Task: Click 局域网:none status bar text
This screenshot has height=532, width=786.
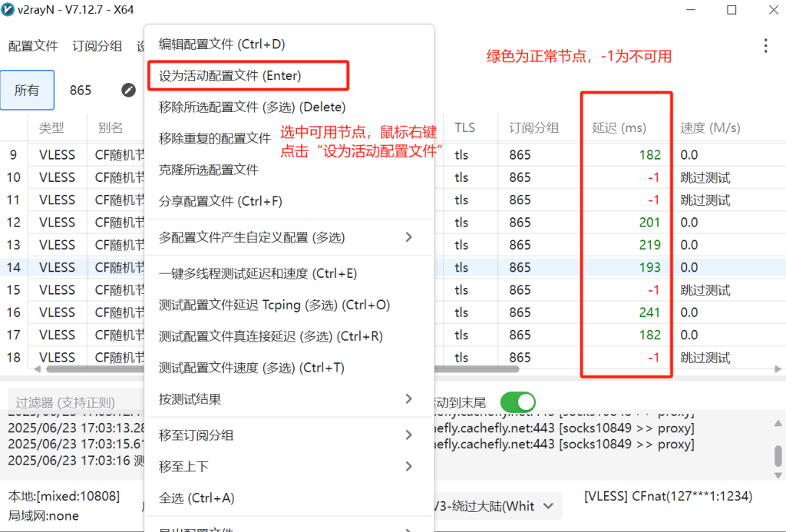Action: 43,516
